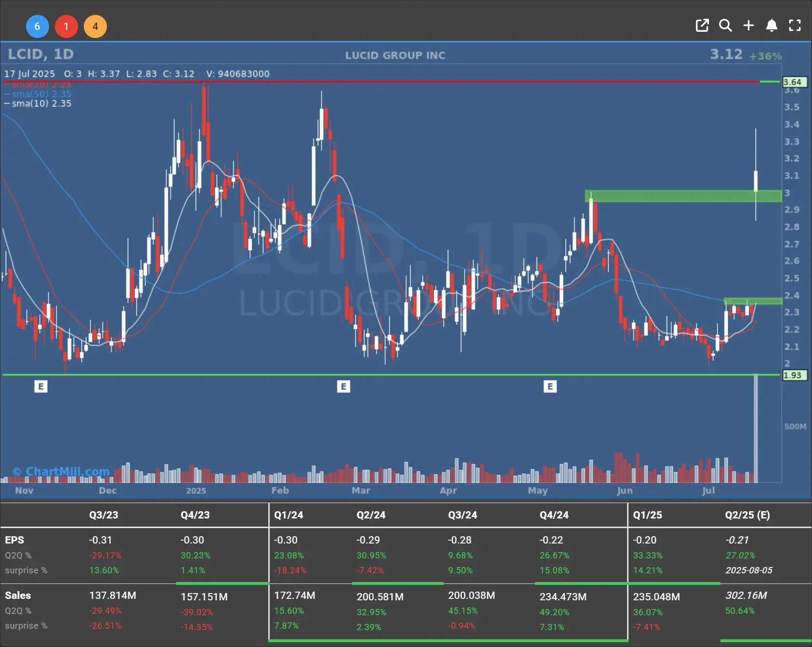Click the Q1/25 column header

coord(647,515)
